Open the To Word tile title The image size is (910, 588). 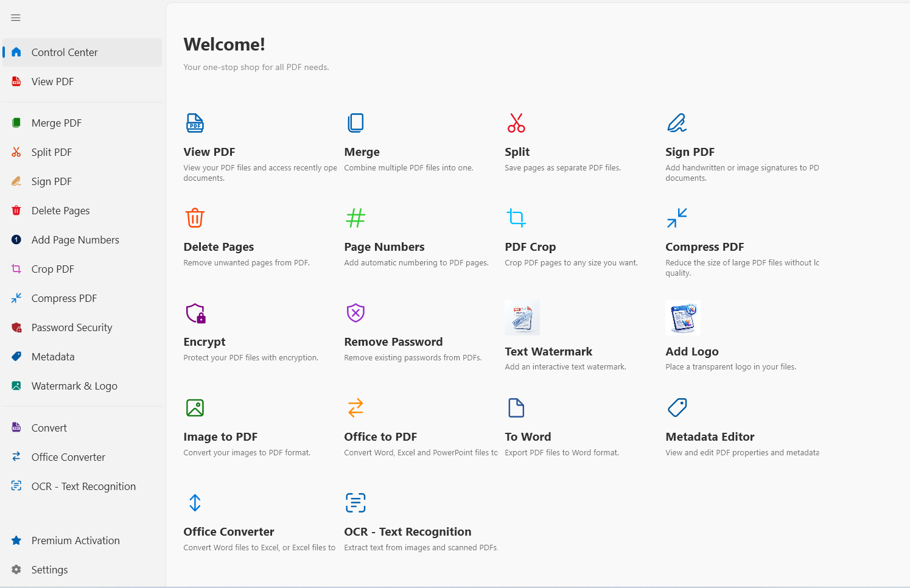coord(528,437)
